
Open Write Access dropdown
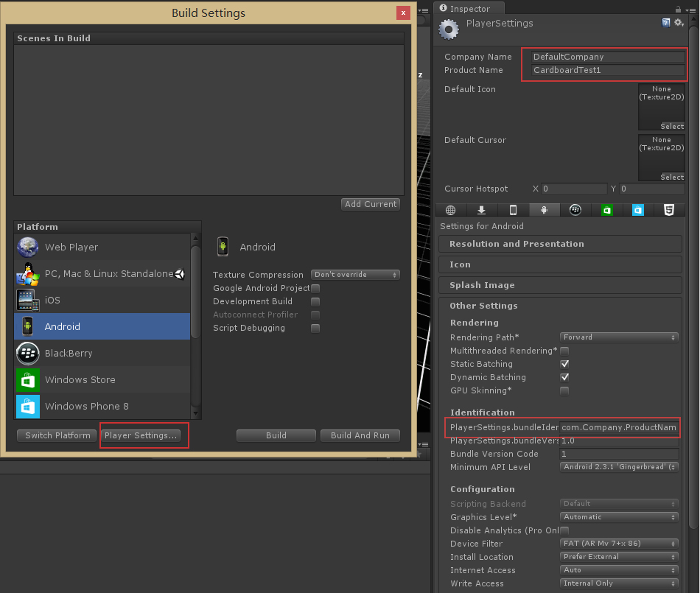pyautogui.click(x=619, y=583)
